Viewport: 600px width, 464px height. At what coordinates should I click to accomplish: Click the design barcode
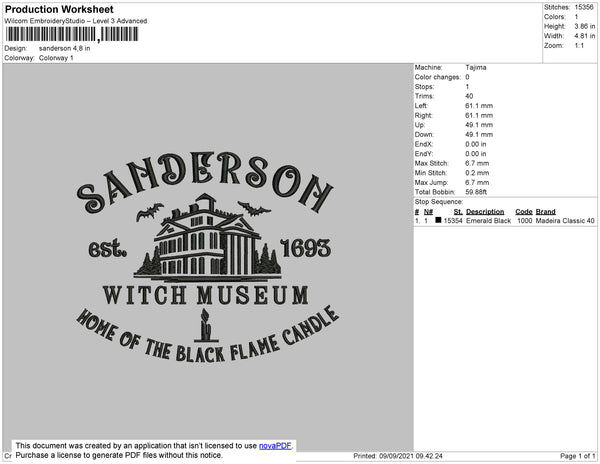pos(72,34)
